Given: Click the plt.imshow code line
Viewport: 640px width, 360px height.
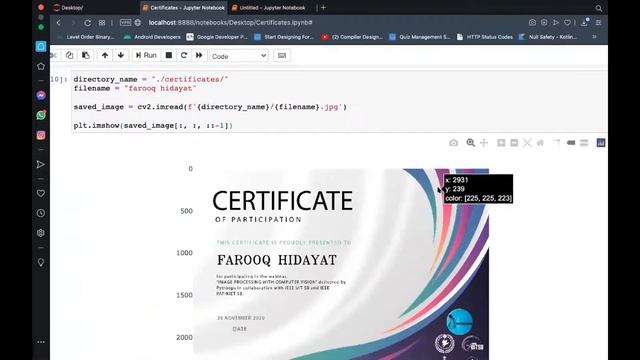Looking at the screenshot, I should click(x=153, y=126).
